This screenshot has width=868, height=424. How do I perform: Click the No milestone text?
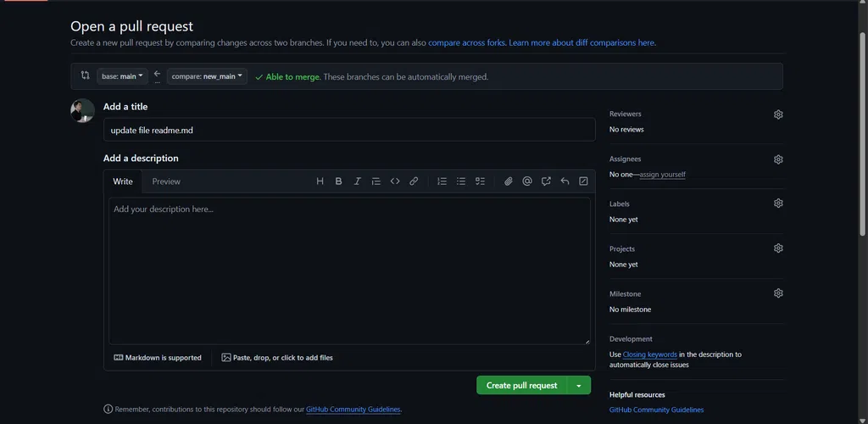point(630,310)
